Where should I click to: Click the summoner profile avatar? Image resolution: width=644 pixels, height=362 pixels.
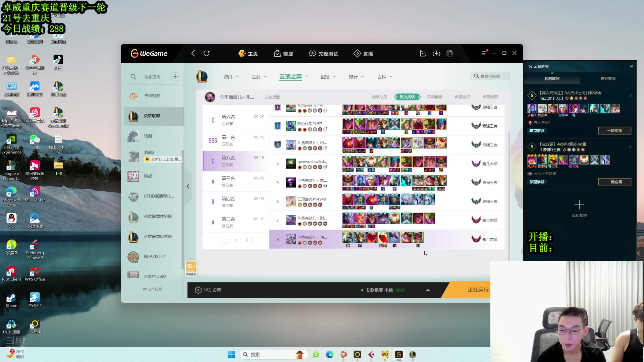tap(210, 97)
